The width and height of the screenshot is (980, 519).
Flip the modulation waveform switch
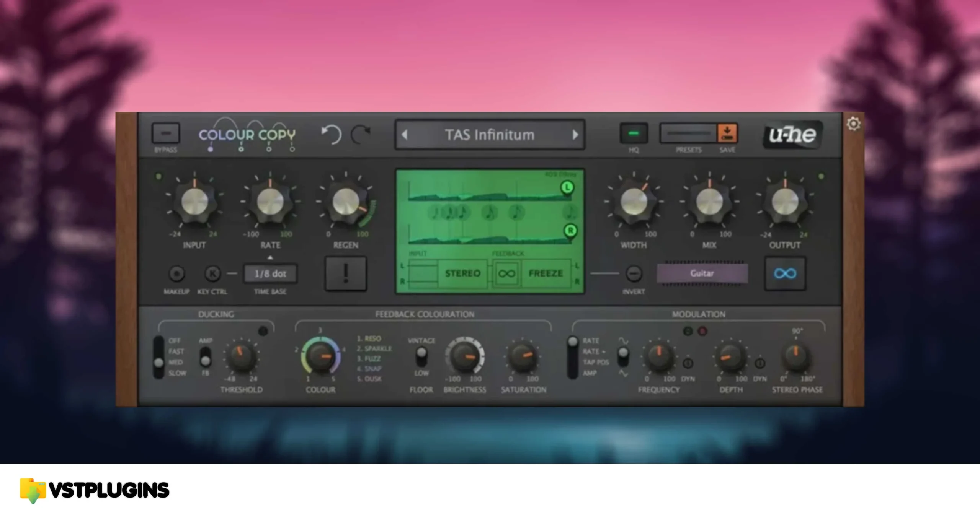point(623,357)
